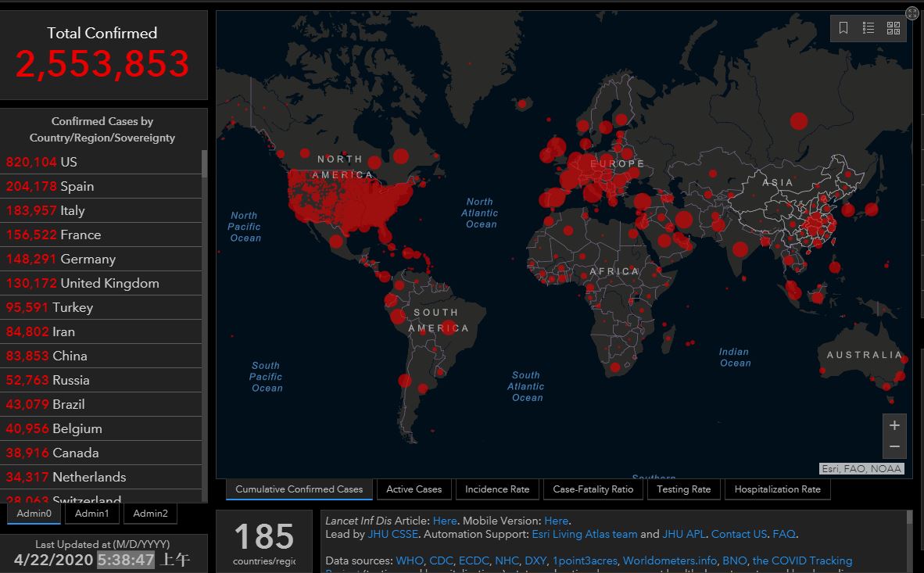Click the Contact US link

(739, 534)
